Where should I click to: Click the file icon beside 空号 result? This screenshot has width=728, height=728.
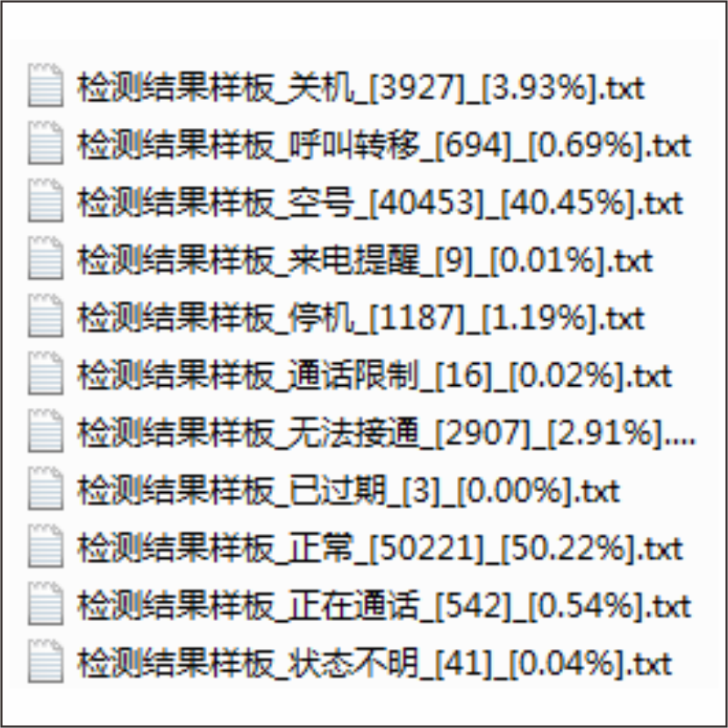click(46, 200)
